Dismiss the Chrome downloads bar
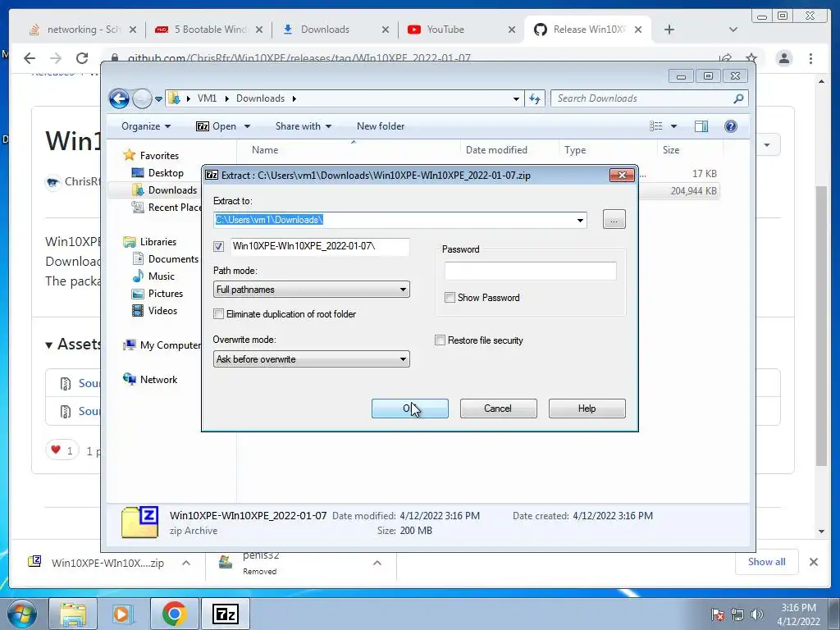 click(x=814, y=562)
